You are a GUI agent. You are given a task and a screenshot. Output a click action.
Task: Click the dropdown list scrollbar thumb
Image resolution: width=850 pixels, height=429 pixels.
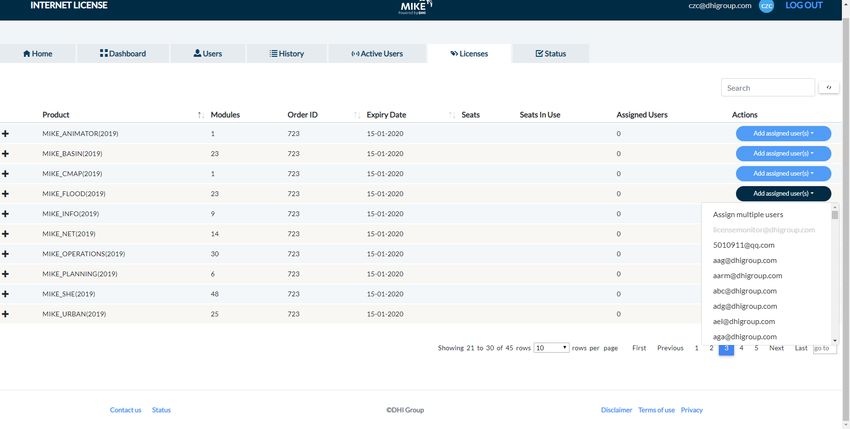pyautogui.click(x=835, y=215)
